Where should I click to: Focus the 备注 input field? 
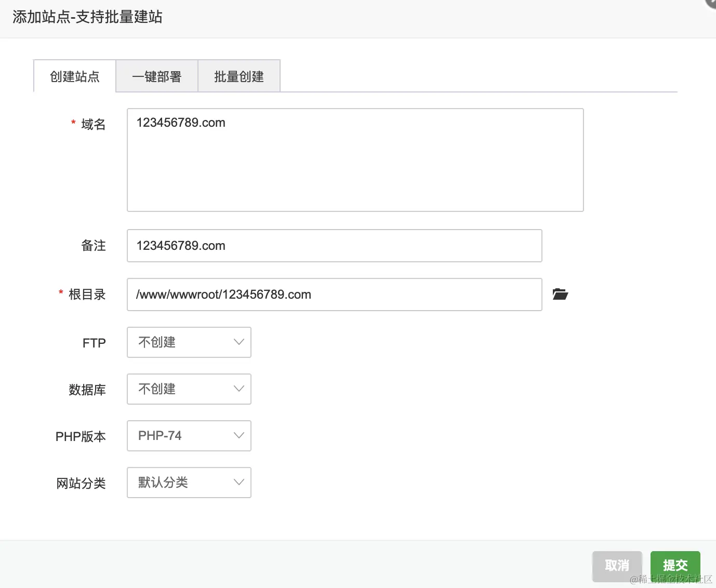[x=335, y=246]
